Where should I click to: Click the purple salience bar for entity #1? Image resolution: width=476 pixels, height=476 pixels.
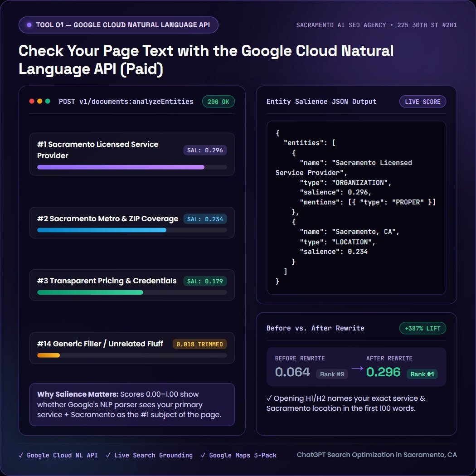coord(121,167)
